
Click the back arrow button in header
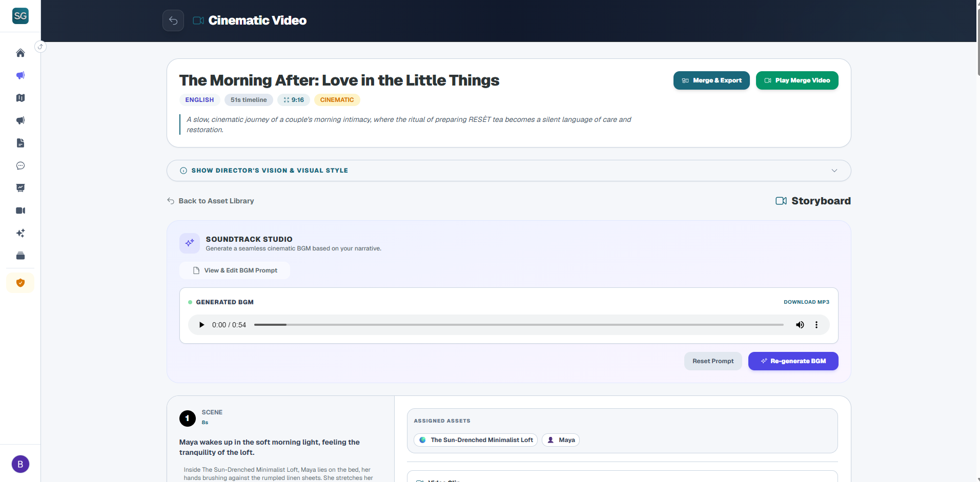click(173, 20)
